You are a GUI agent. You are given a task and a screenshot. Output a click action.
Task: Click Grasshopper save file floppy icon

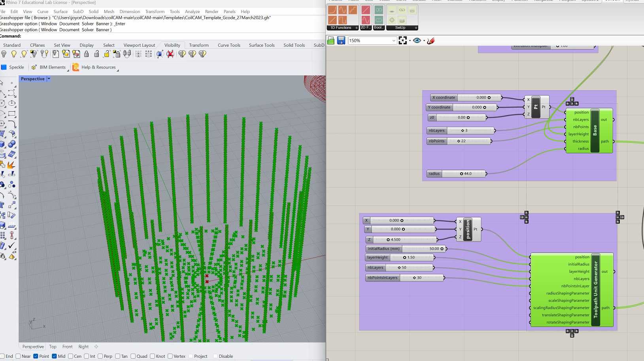pyautogui.click(x=341, y=40)
